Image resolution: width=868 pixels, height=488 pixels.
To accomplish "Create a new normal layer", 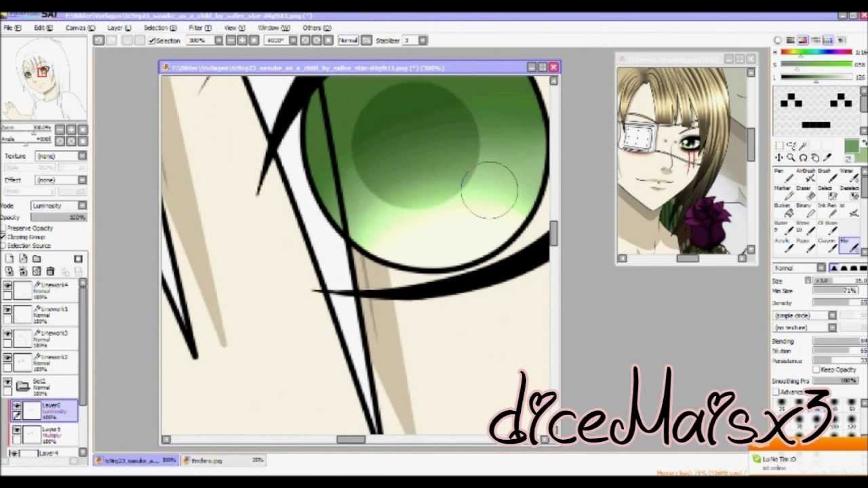I will pos(9,259).
